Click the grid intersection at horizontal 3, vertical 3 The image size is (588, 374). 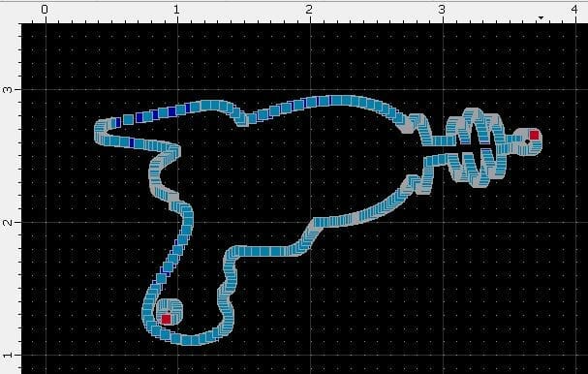(444, 90)
